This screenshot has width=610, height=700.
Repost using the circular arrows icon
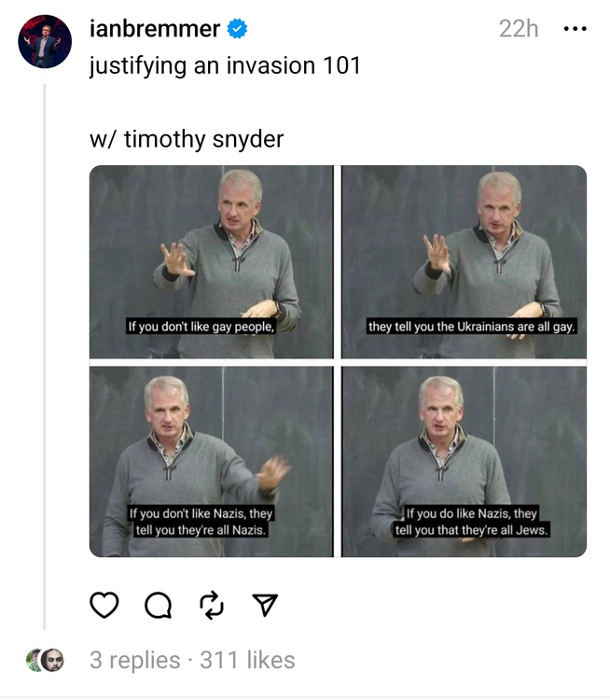[212, 605]
